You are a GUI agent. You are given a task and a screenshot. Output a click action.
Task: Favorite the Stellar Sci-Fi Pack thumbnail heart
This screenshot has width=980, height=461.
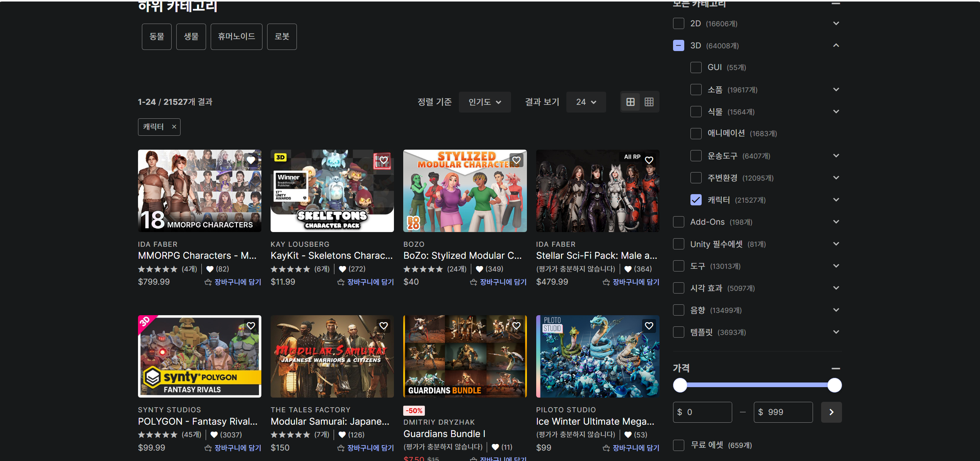(649, 160)
